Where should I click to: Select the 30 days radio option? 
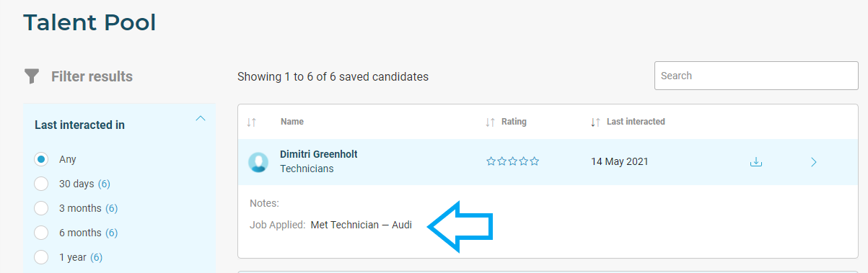pyautogui.click(x=42, y=184)
